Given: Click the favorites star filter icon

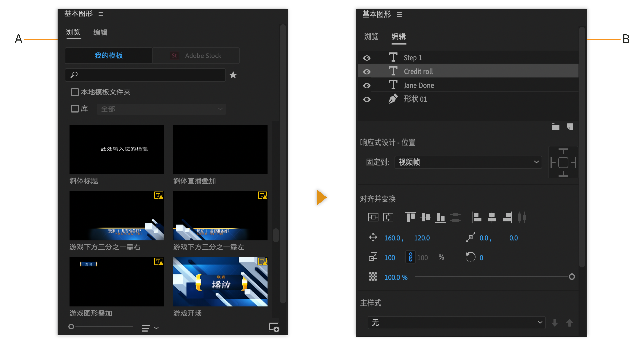Looking at the screenshot, I should pyautogui.click(x=233, y=75).
